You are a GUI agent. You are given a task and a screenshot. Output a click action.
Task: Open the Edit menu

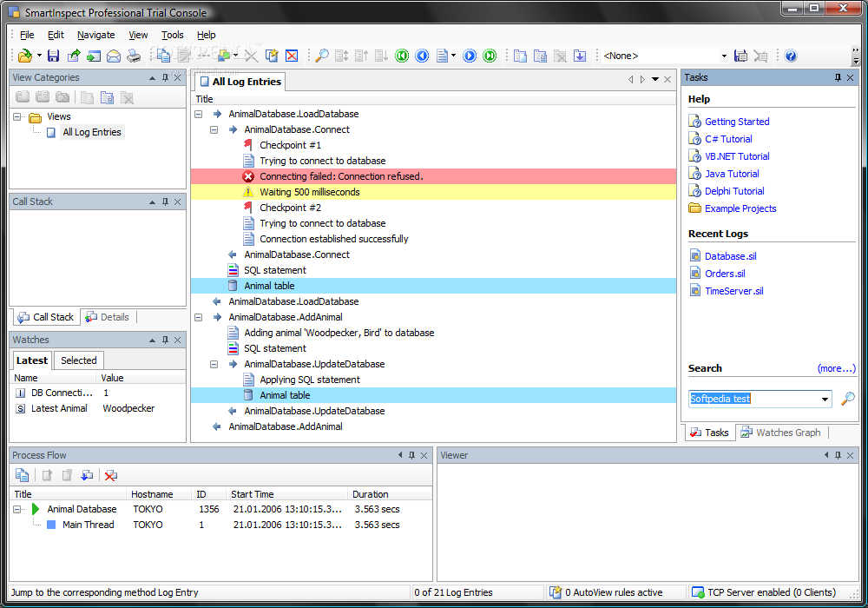point(56,35)
